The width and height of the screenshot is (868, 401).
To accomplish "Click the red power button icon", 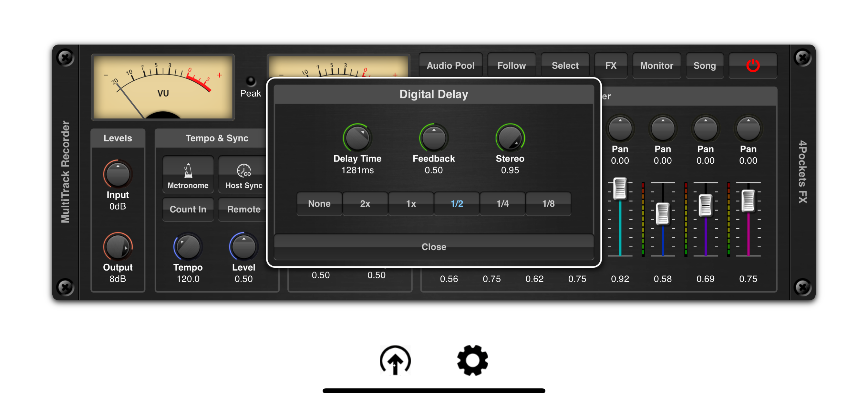I will [x=752, y=65].
